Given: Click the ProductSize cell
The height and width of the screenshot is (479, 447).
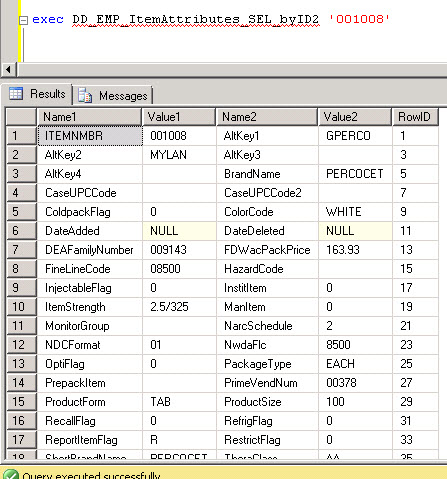Looking at the screenshot, I should 267,402.
